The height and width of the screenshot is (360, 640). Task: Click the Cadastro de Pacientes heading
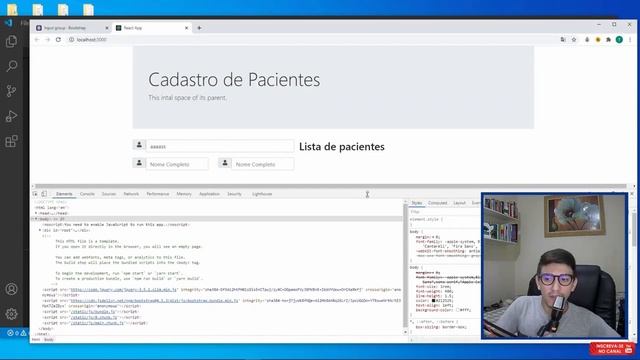pyautogui.click(x=234, y=80)
